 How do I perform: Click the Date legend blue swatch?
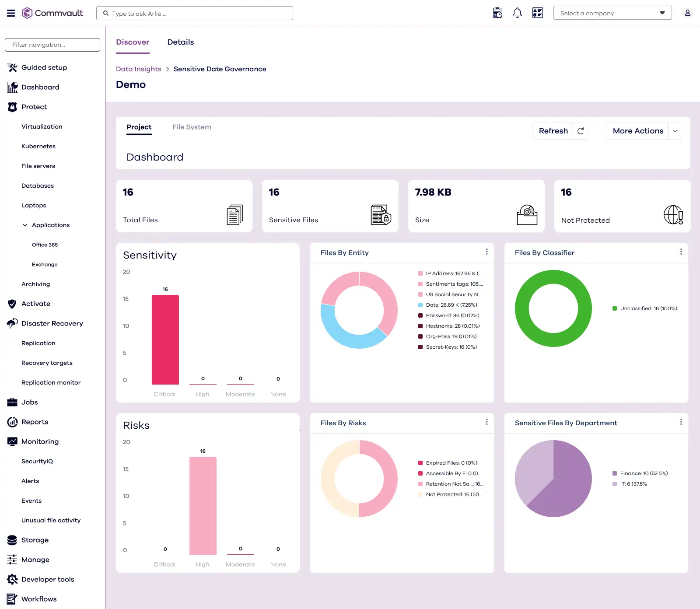coord(420,305)
